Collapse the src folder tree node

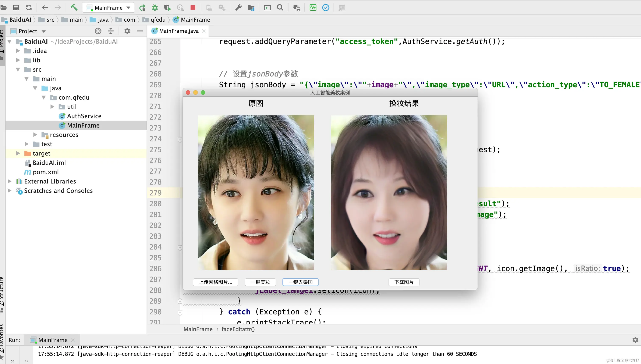18,69
